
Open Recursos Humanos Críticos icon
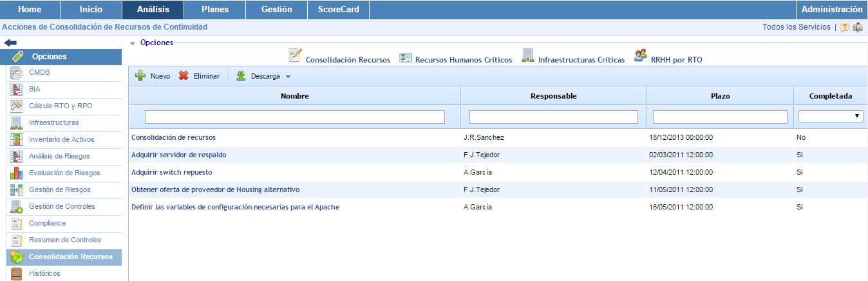pos(406,59)
